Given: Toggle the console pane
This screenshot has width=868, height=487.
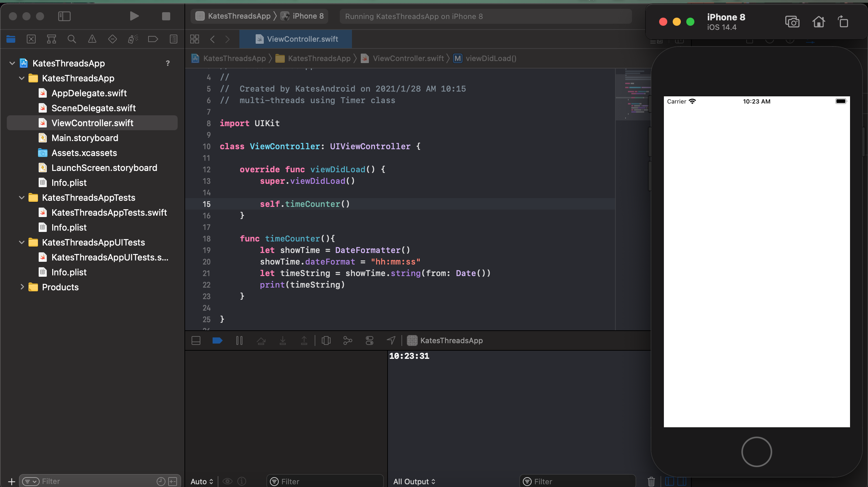Looking at the screenshot, I should (x=682, y=482).
